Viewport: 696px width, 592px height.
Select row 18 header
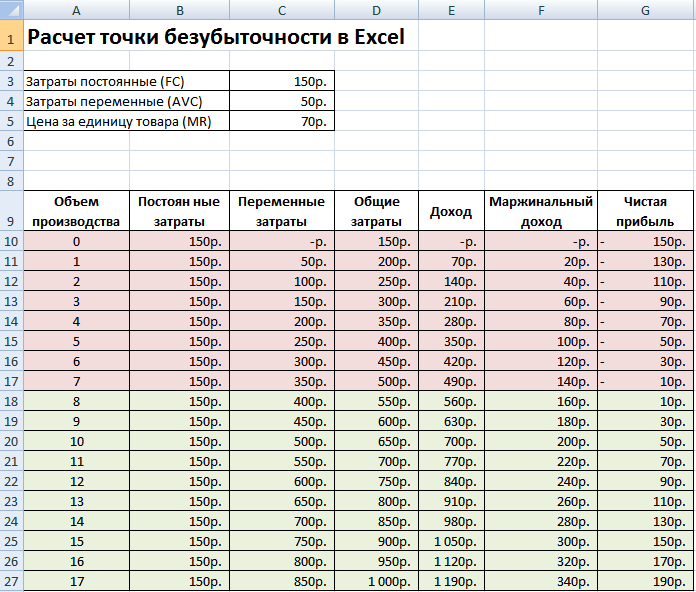point(12,401)
